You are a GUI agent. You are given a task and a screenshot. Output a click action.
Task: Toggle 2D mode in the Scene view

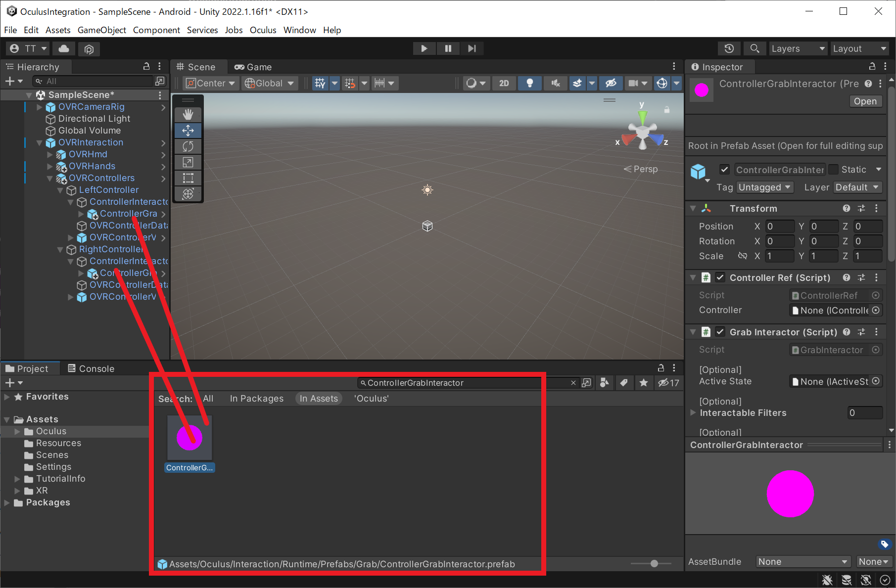pos(504,83)
